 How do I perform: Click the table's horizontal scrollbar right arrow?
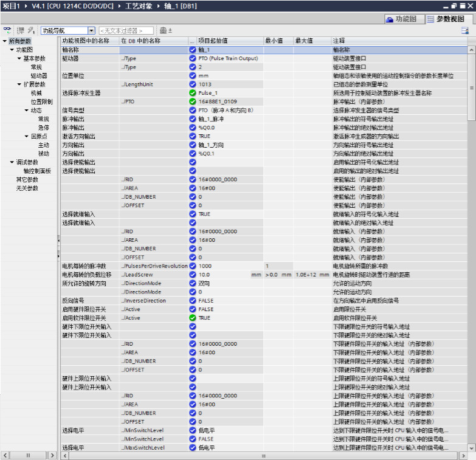463,456
